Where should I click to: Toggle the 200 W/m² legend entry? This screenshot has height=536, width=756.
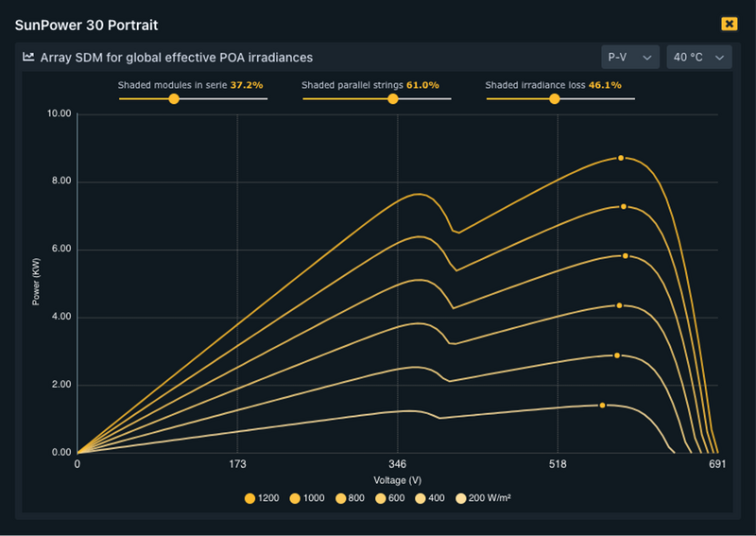483,497
